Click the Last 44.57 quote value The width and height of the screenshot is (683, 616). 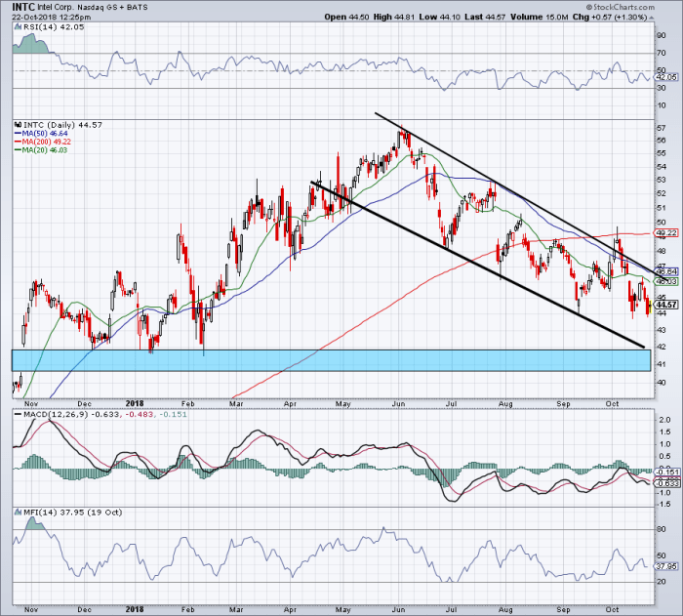[484, 17]
